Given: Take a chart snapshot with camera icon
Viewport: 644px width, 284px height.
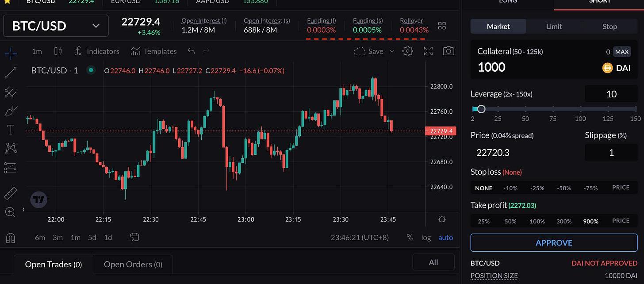Looking at the screenshot, I should (x=448, y=51).
